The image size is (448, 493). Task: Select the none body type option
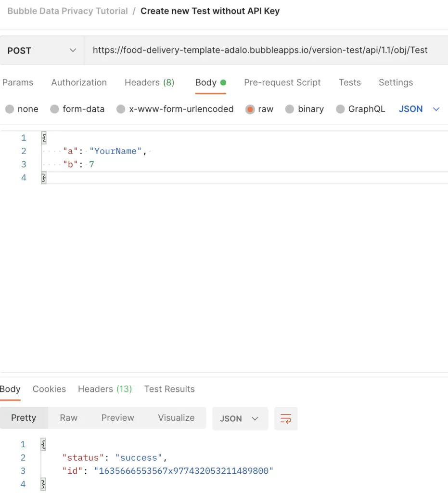22,109
